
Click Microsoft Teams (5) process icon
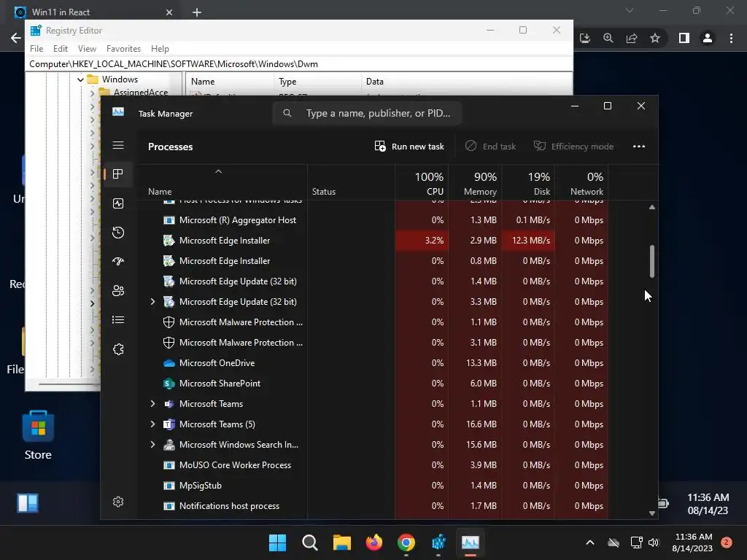pyautogui.click(x=169, y=424)
